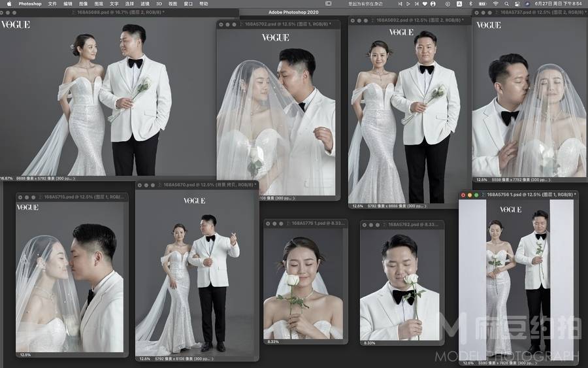
Task: Click the previous track icon in menu bar
Action: pyautogui.click(x=400, y=4)
